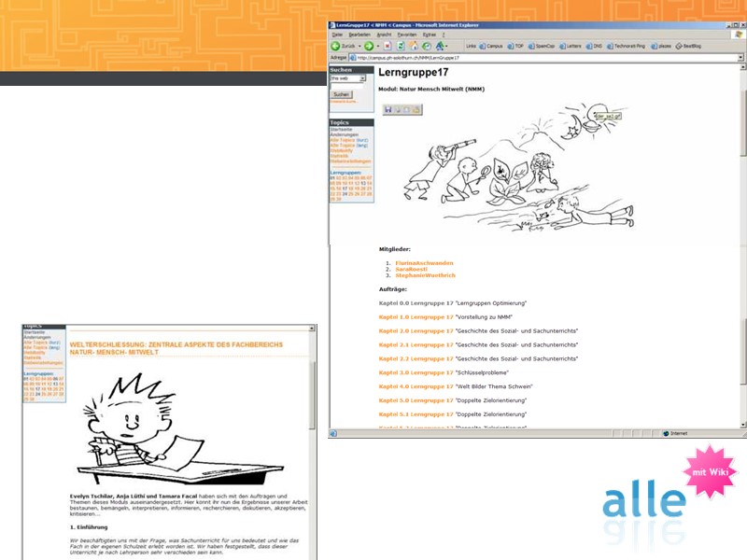Go to the browser Home icon
This screenshot has width=747, height=560.
point(414,46)
